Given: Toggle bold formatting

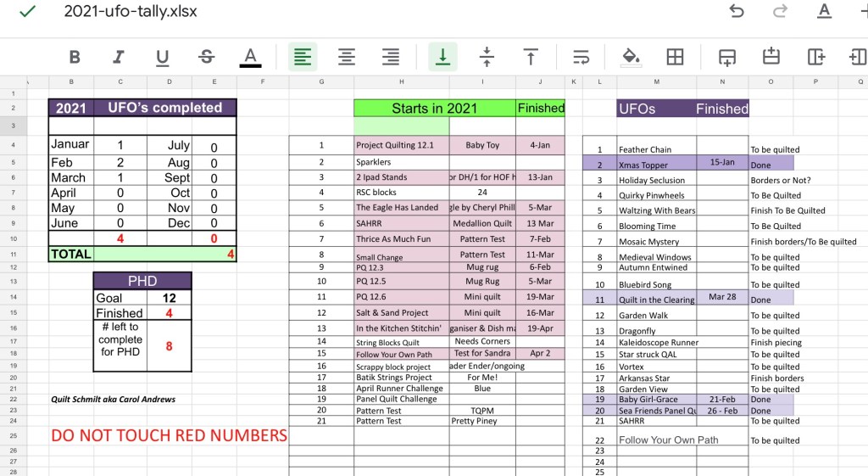Looking at the screenshot, I should click(x=75, y=57).
